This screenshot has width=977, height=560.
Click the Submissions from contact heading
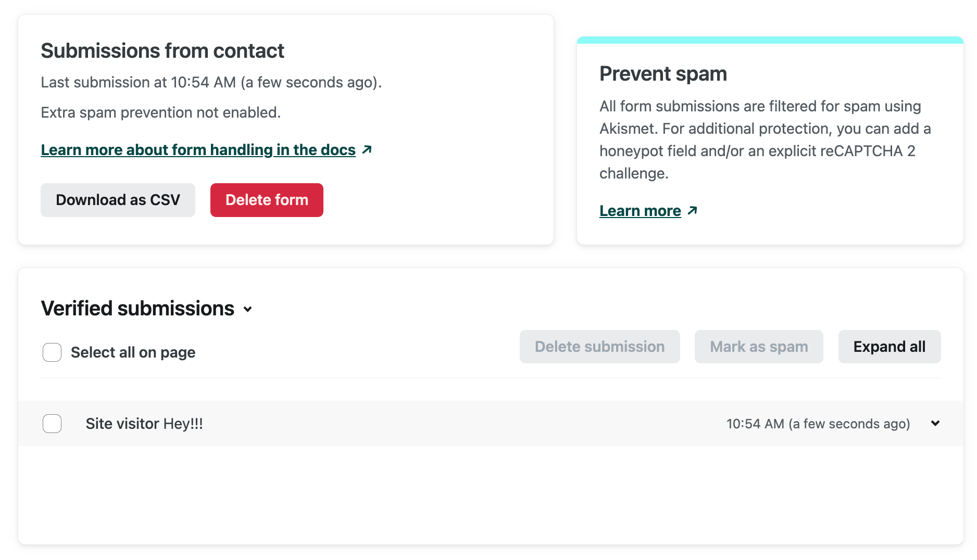point(162,51)
